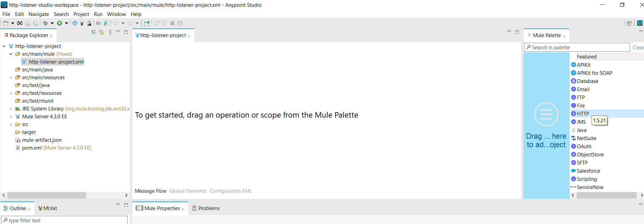
Task: Open the Run configurations dropdown arrow
Action: pos(66,23)
